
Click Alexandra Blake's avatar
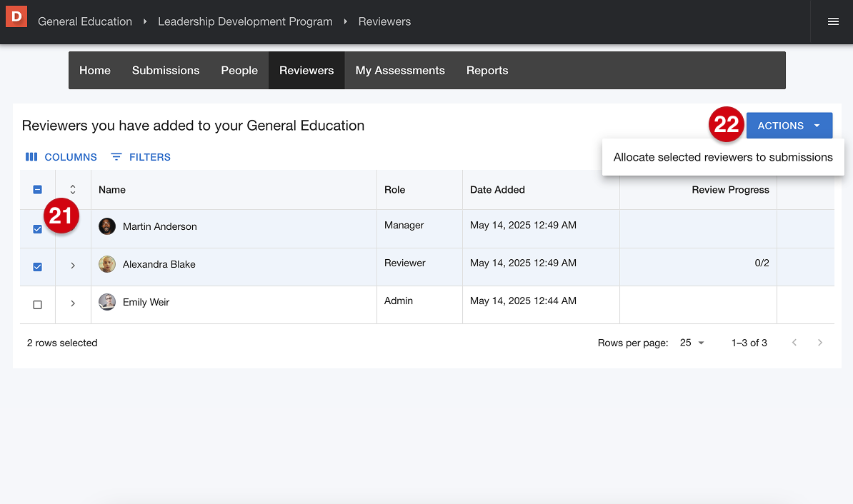coord(107,264)
